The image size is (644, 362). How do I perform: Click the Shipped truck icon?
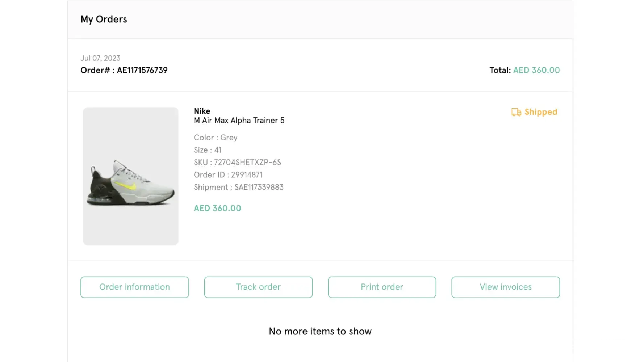tap(516, 112)
